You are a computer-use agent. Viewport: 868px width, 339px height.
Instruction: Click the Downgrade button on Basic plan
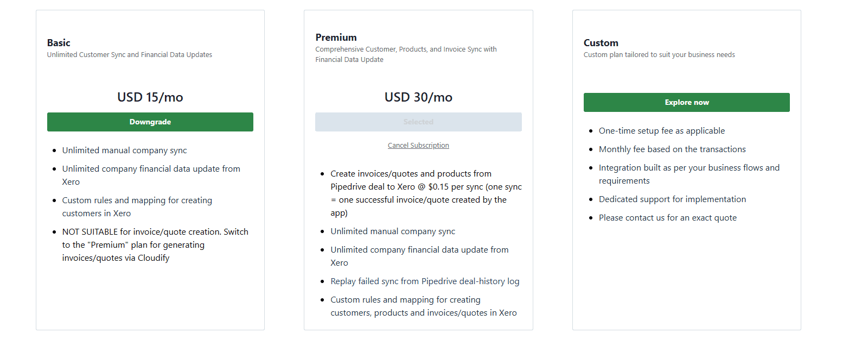[x=150, y=122]
